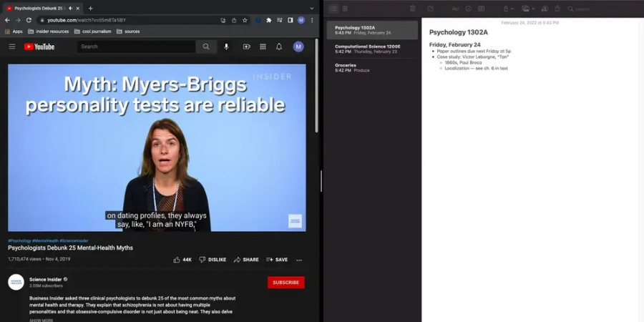The image size is (644, 322).
Task: Click 'Paper outlines due next Friday' bullet
Action: click(474, 52)
